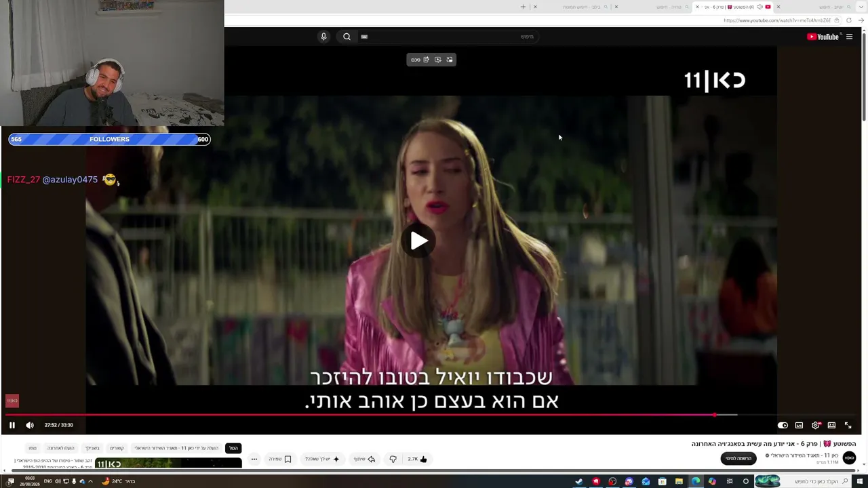The width and height of the screenshot is (868, 488).
Task: Open File Explorer from the taskbar
Action: pos(679,482)
